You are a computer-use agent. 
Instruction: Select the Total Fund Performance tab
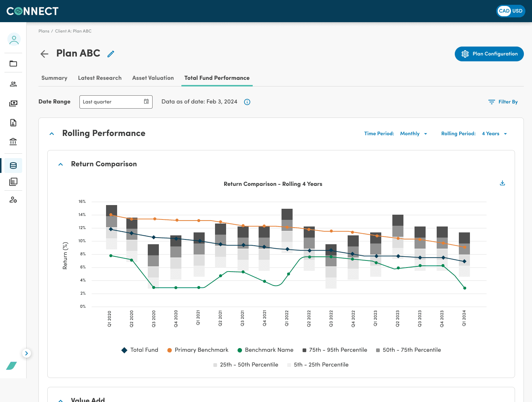(x=217, y=78)
